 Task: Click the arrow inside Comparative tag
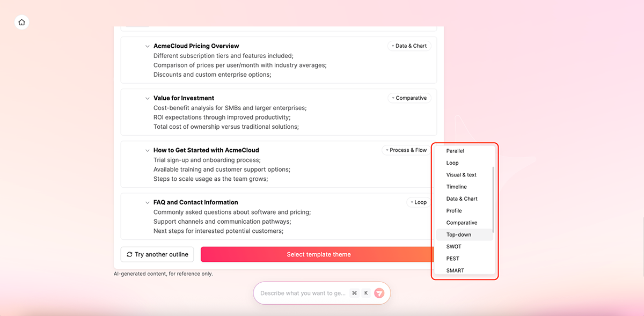pyautogui.click(x=392, y=98)
